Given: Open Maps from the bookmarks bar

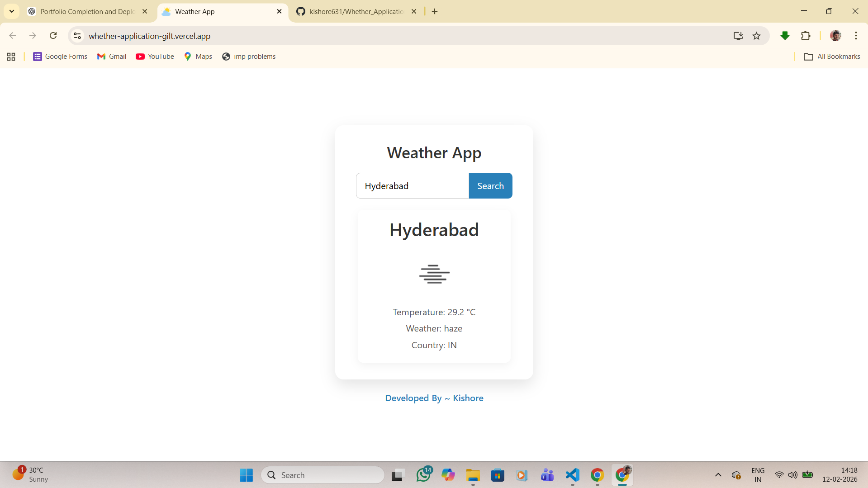Looking at the screenshot, I should click(198, 56).
